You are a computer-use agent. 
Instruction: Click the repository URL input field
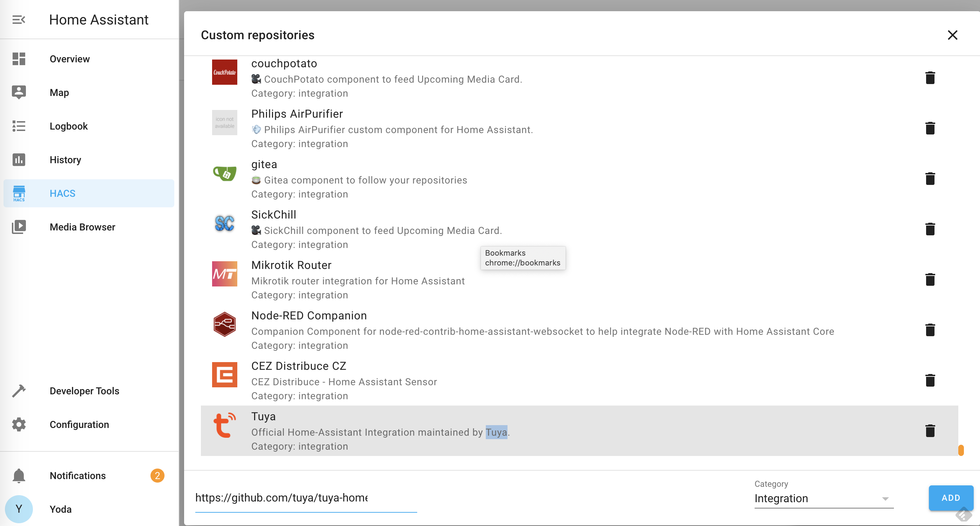click(x=306, y=498)
